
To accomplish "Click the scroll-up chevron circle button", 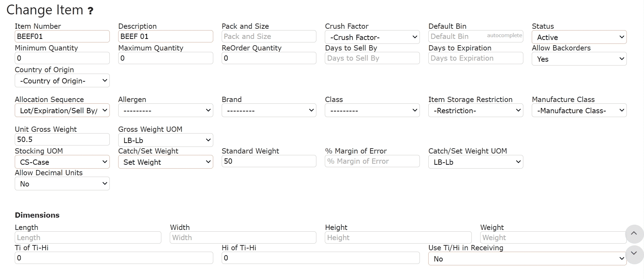I will [x=634, y=234].
